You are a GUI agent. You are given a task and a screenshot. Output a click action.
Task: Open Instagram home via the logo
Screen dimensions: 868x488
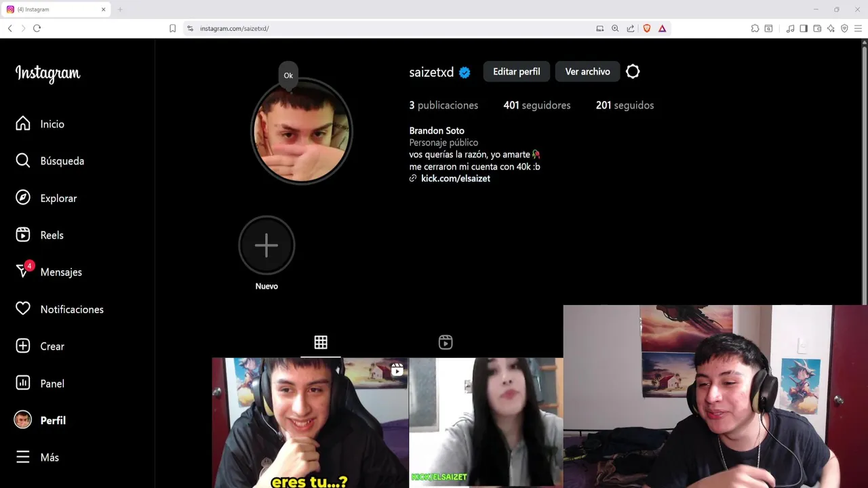pyautogui.click(x=47, y=73)
